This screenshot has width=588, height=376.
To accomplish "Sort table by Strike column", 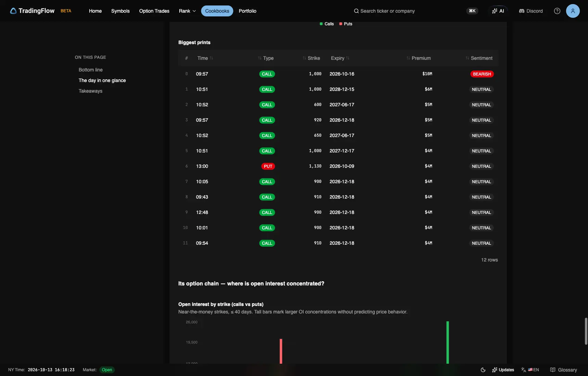I will 311,58.
